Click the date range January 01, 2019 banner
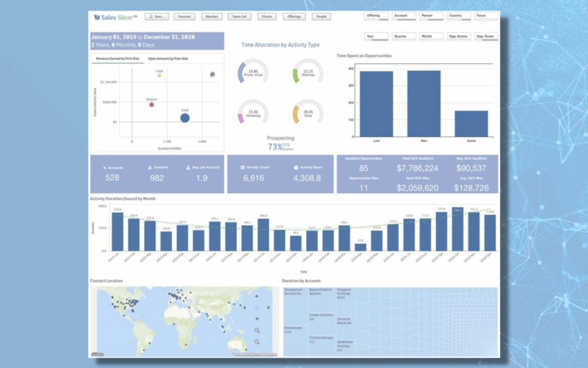 pos(157,41)
